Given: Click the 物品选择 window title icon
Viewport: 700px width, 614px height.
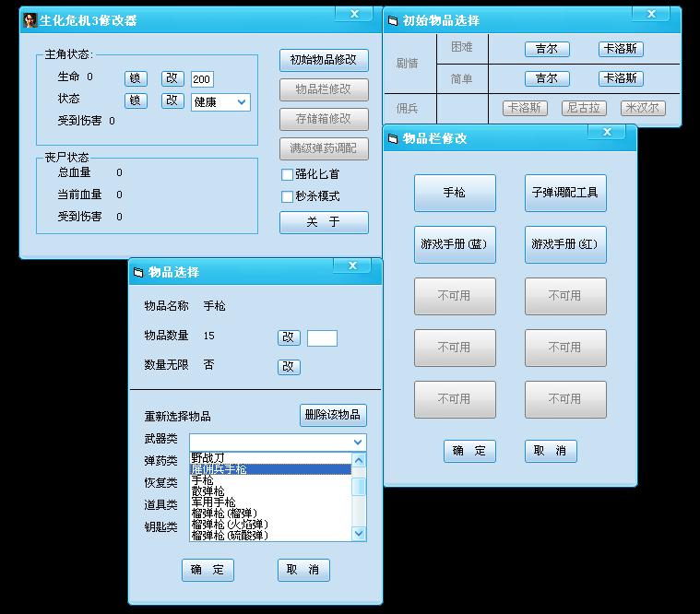Looking at the screenshot, I should pyautogui.click(x=139, y=272).
